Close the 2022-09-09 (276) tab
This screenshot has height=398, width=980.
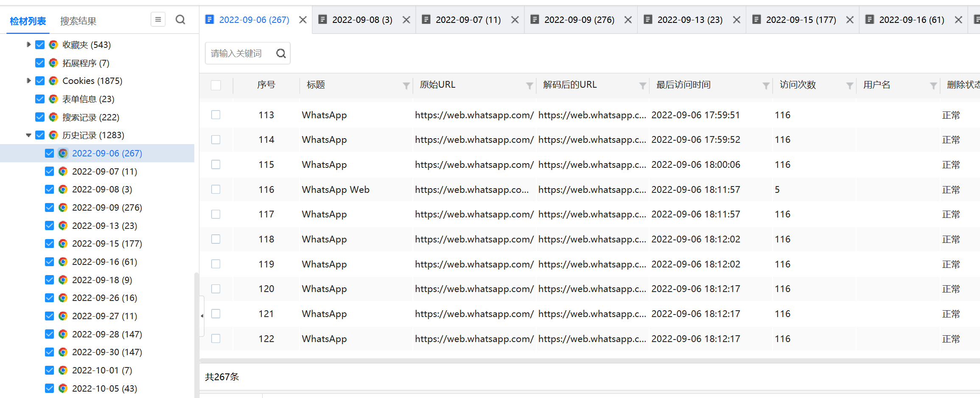[628, 20]
